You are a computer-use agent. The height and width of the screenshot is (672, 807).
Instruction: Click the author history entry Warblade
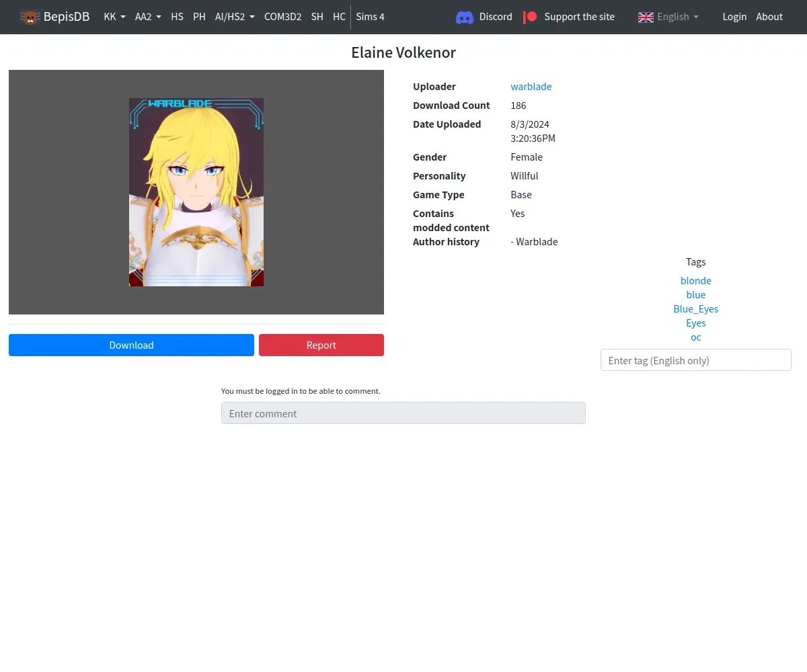535,242
